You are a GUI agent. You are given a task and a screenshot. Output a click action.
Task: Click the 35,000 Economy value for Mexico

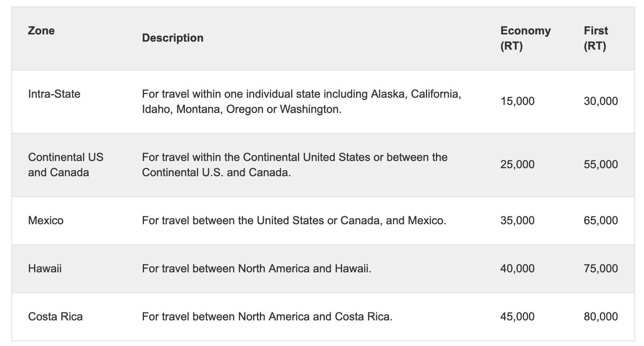click(517, 221)
